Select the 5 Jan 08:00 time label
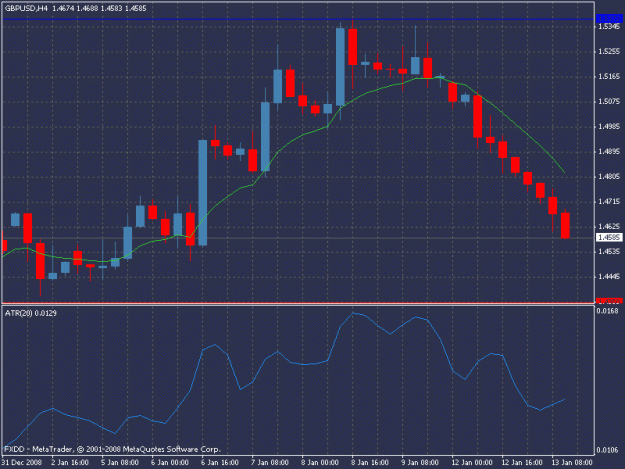Screen dimensions: 625x469 click(x=120, y=463)
